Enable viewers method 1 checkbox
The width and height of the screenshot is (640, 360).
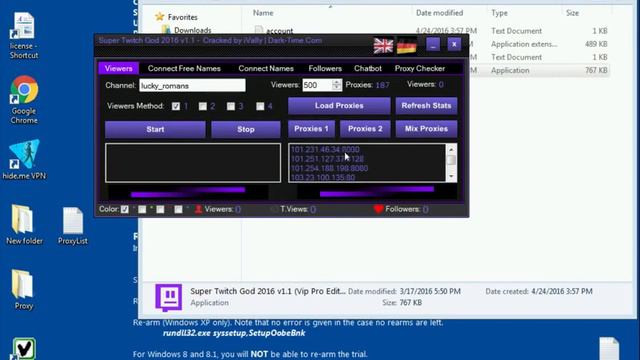coord(176,106)
